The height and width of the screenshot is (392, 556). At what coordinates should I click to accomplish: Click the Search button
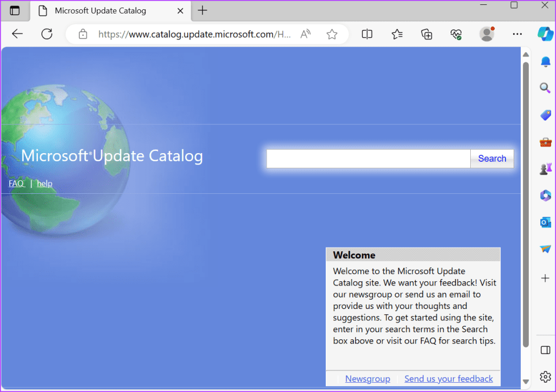(491, 158)
